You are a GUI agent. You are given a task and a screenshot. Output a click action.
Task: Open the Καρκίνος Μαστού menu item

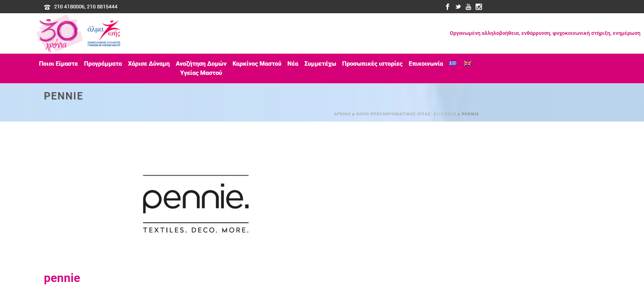point(257,64)
